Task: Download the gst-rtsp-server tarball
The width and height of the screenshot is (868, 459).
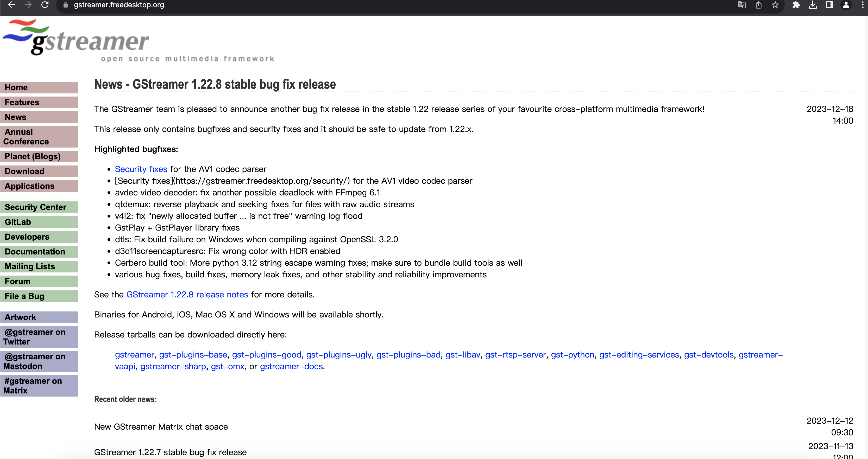Action: point(515,355)
